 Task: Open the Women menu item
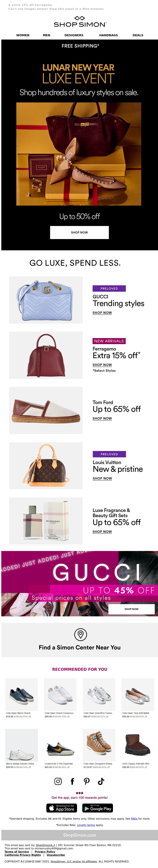coord(23,35)
